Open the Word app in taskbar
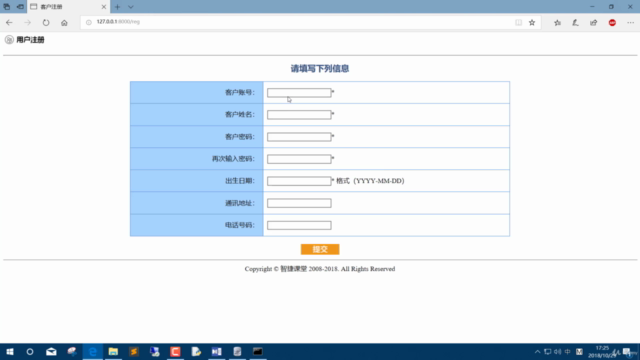This screenshot has width=640, height=360. (x=216, y=351)
